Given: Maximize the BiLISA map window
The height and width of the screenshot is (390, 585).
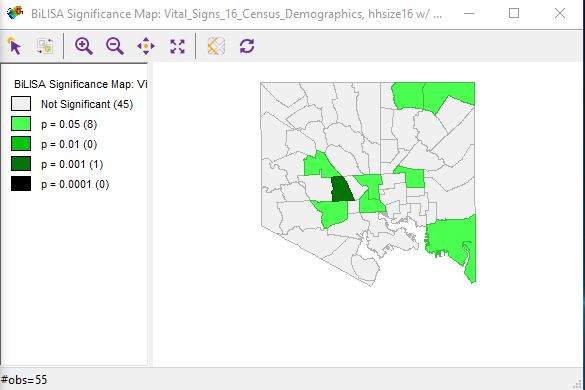Looking at the screenshot, I should click(514, 13).
